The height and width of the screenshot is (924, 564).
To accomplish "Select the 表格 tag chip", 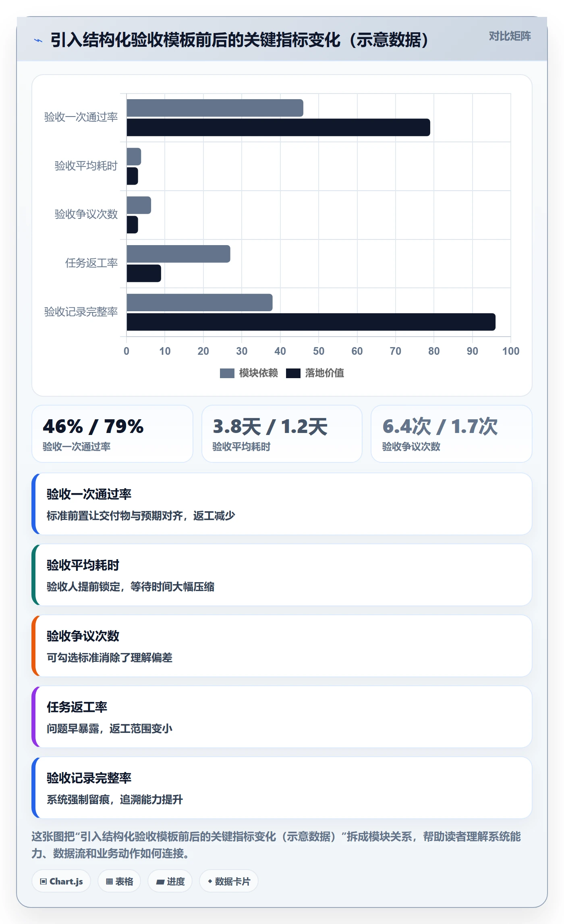I will [x=119, y=881].
